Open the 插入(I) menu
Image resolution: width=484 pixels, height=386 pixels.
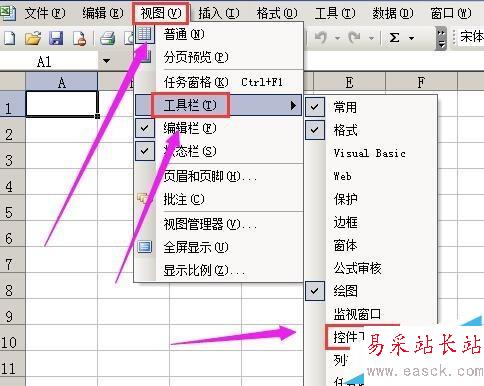(219, 13)
